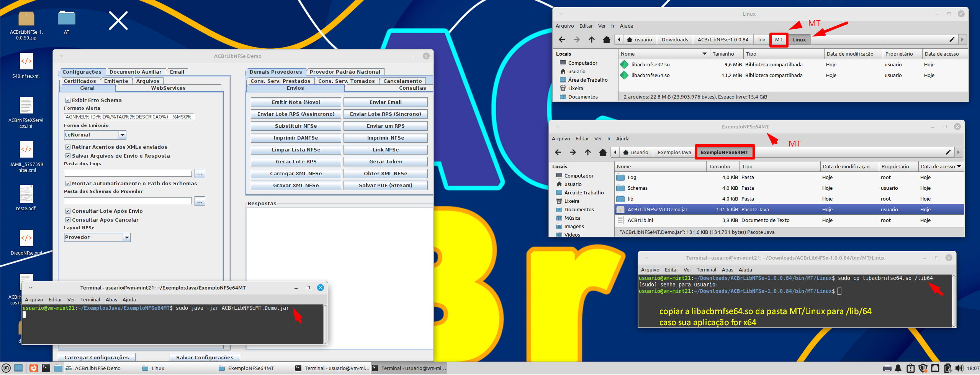The height and width of the screenshot is (375, 980).
Task: Toggle Montar automaticamente o Path dos Schemas
Action: point(68,184)
